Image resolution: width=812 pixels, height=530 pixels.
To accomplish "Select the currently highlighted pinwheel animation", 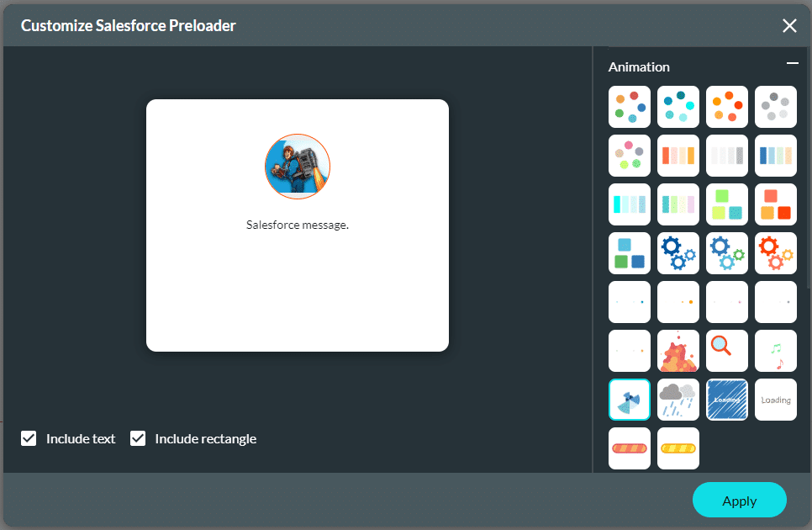I will click(x=629, y=399).
